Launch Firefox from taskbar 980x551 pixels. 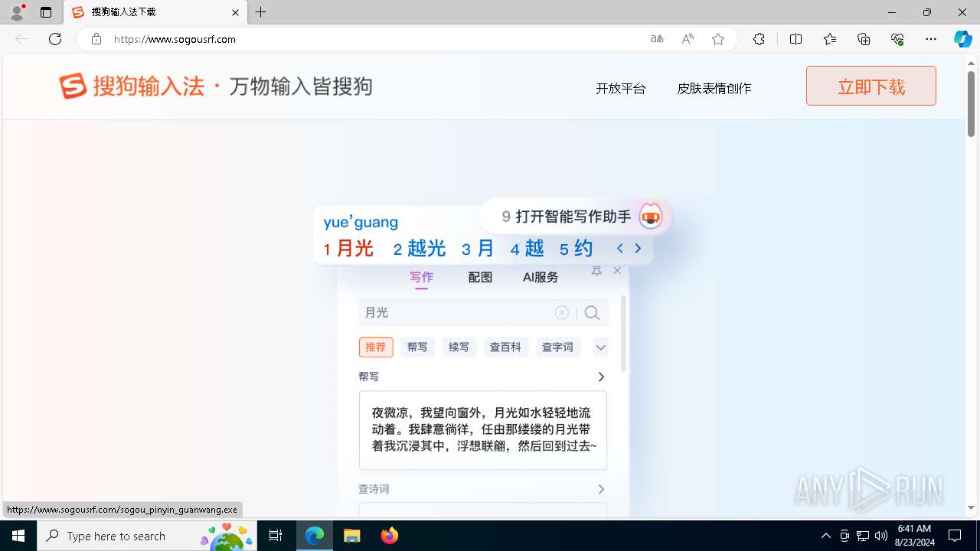tap(390, 536)
